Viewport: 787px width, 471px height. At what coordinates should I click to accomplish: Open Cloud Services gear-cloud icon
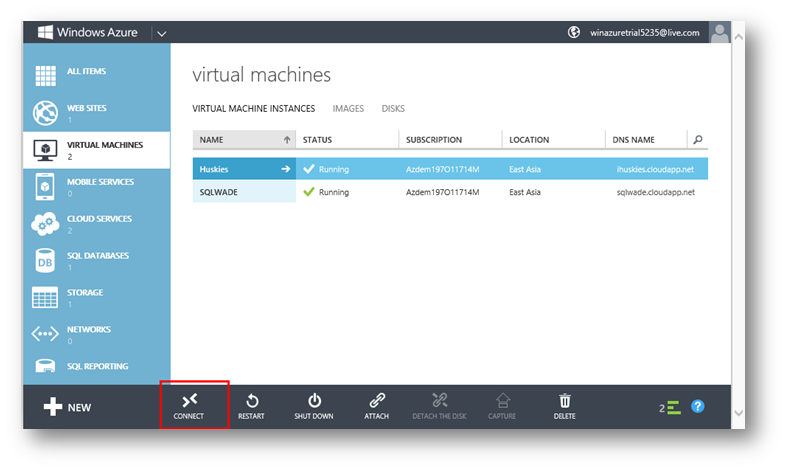45,224
